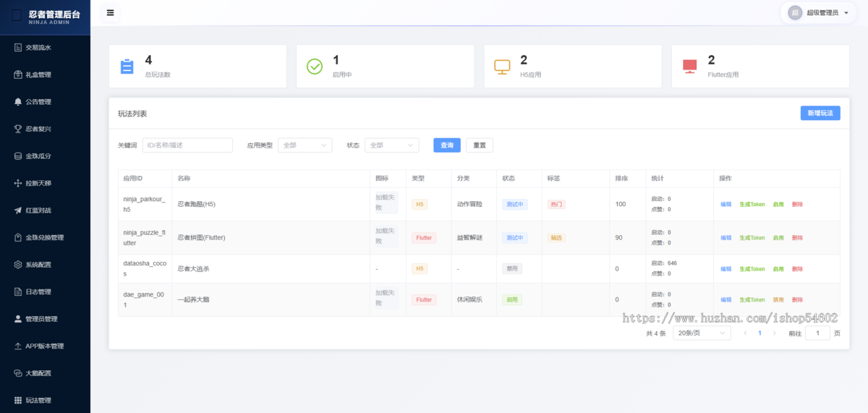Image resolution: width=868 pixels, height=413 pixels.
Task: Click the 拉新天梯 arrows icon
Action: pyautogui.click(x=18, y=183)
